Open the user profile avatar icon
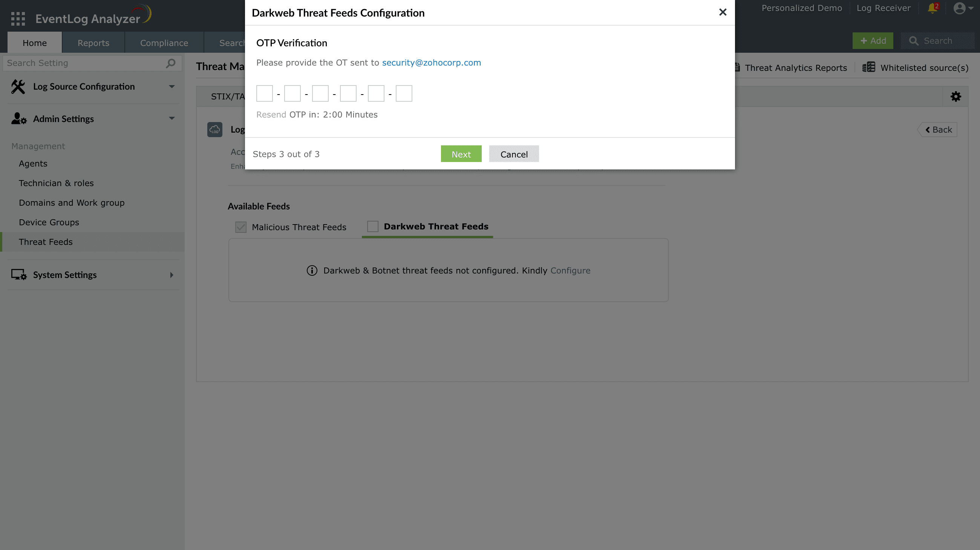Viewport: 980px width, 550px height. (959, 8)
